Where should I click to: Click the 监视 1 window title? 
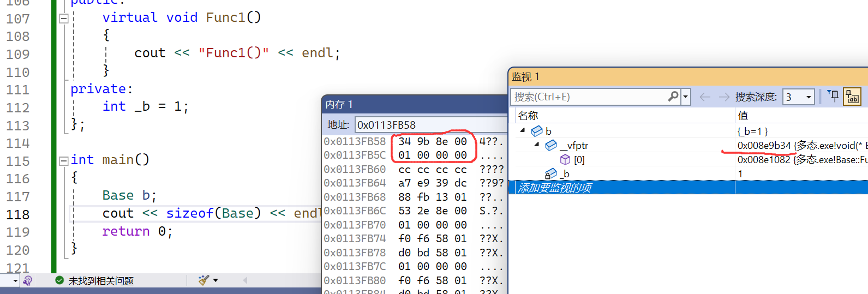point(525,77)
